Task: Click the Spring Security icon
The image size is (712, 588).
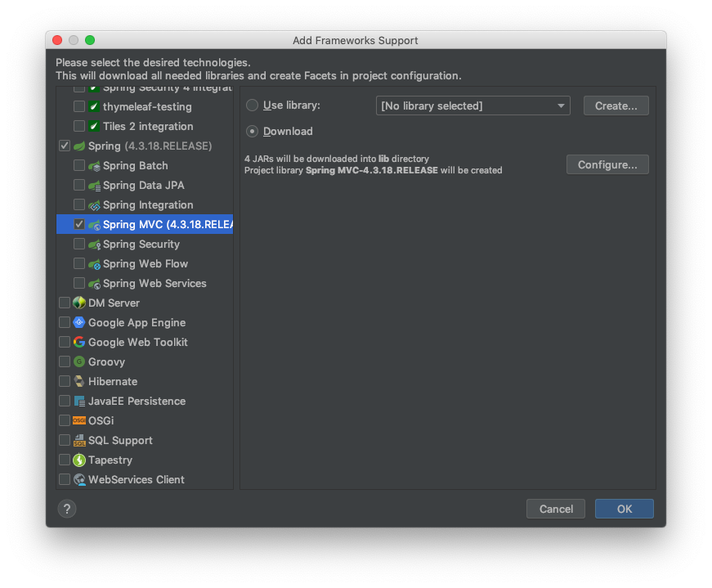Action: (x=95, y=245)
